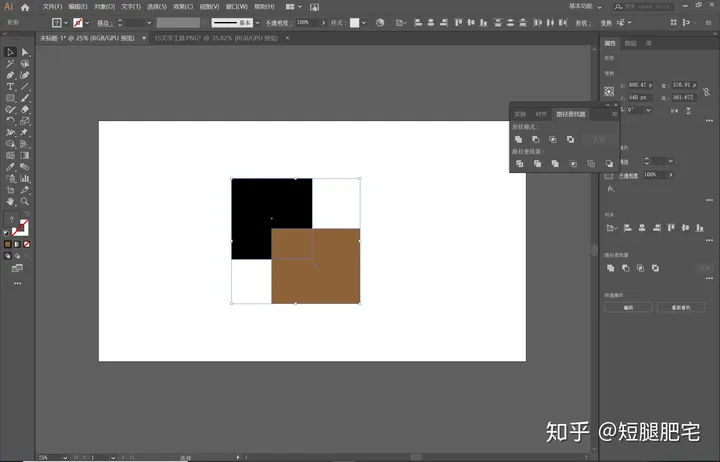Select the Zoom magnifier tool
This screenshot has width=720, height=462.
click(25, 202)
